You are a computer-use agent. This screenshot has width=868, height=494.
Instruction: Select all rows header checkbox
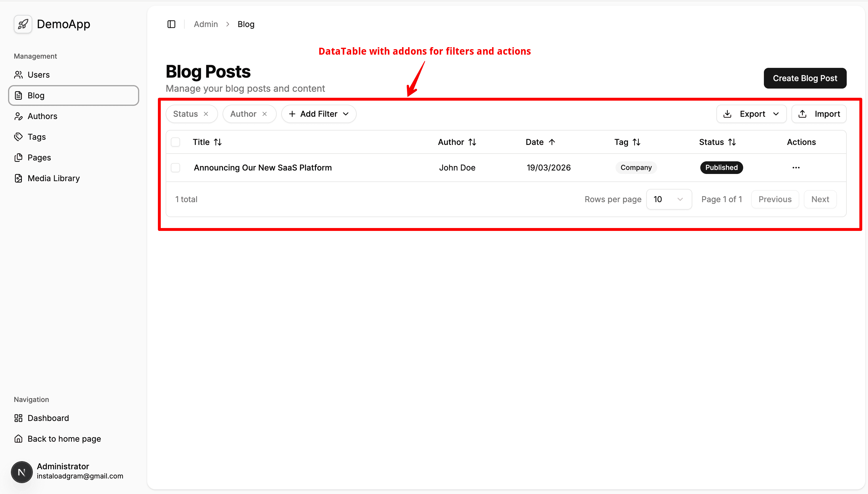[x=175, y=142]
